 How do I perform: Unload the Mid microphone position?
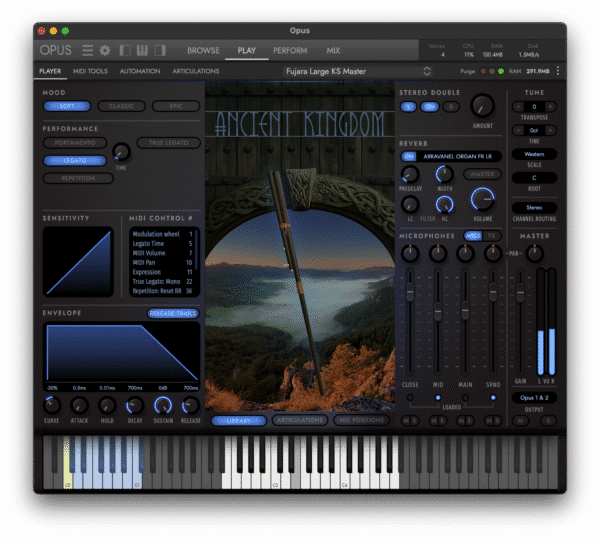coord(438,398)
